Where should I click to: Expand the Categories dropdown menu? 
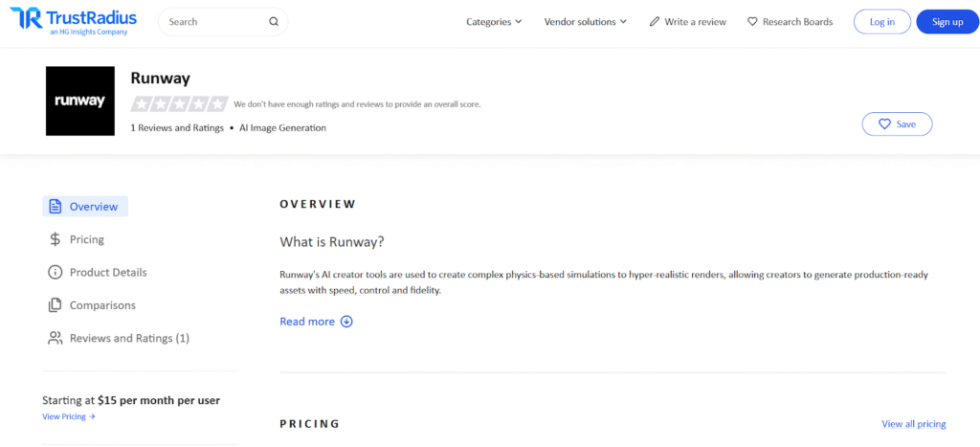(x=494, y=22)
